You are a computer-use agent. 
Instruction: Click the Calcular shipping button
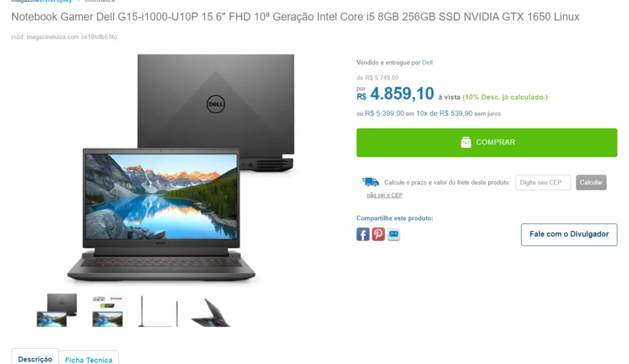click(x=591, y=182)
